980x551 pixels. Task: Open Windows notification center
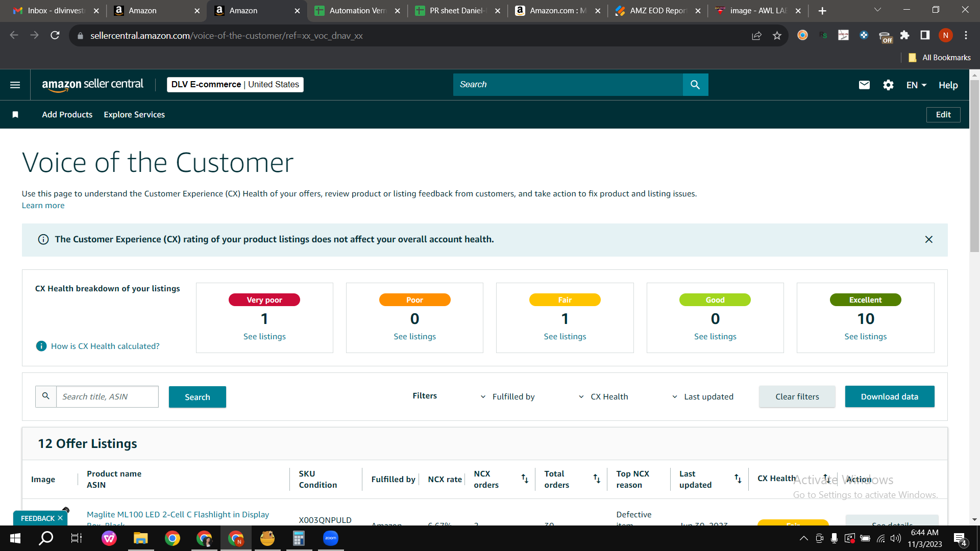click(960, 538)
